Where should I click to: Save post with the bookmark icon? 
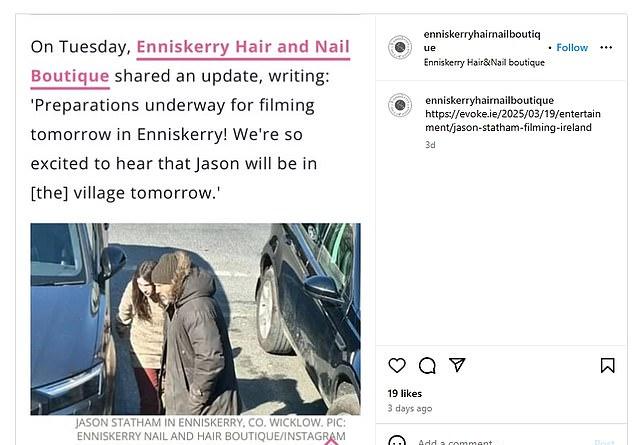[607, 365]
